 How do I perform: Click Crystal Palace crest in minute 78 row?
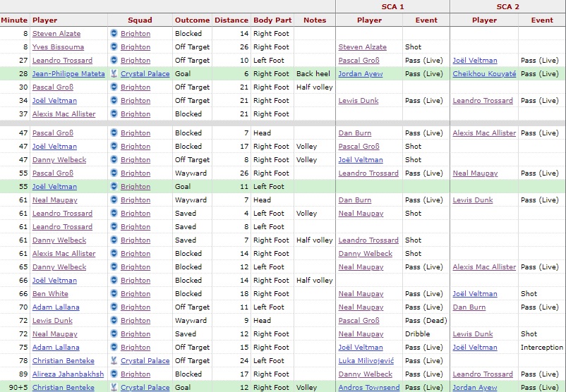coord(114,360)
